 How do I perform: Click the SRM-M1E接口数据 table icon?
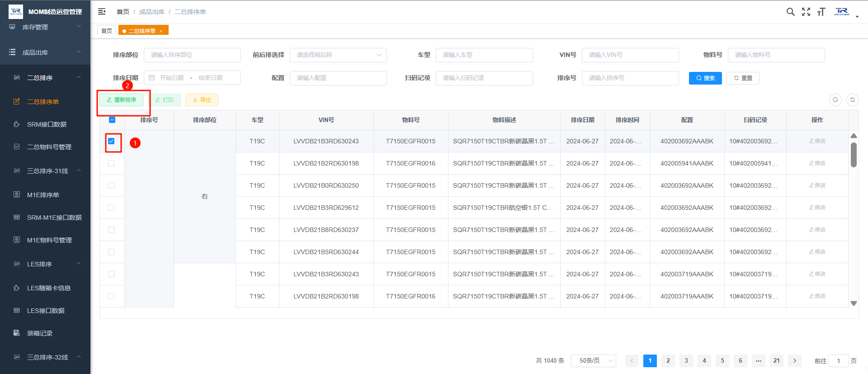17,218
